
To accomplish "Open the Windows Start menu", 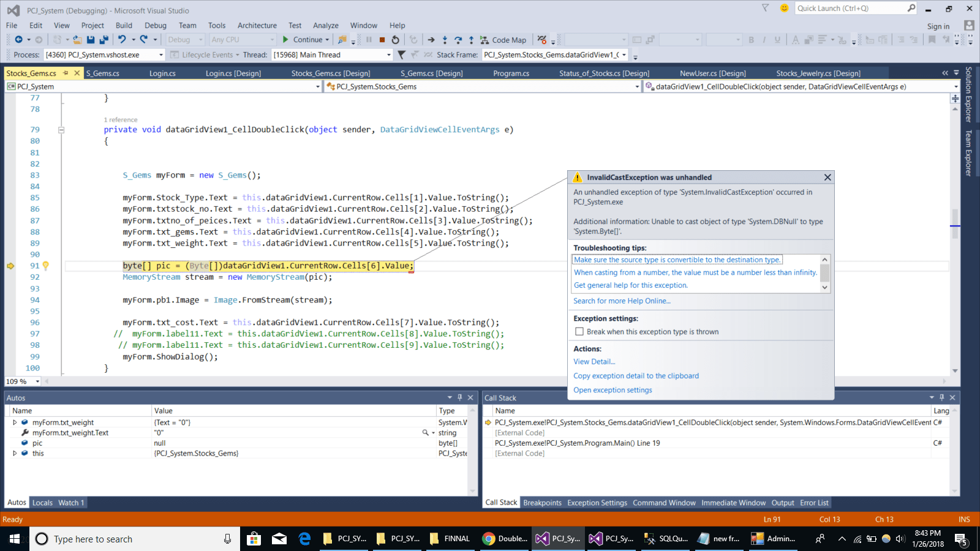I will pos(15,539).
